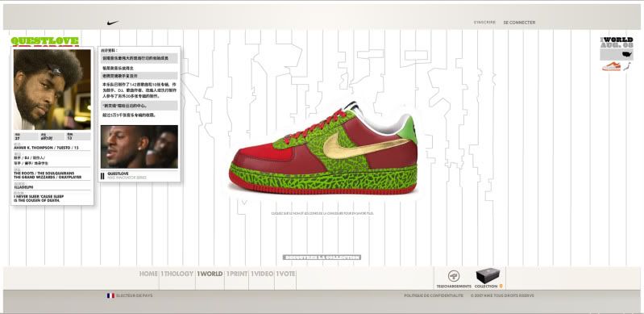Select the Japan map icon

[627, 66]
